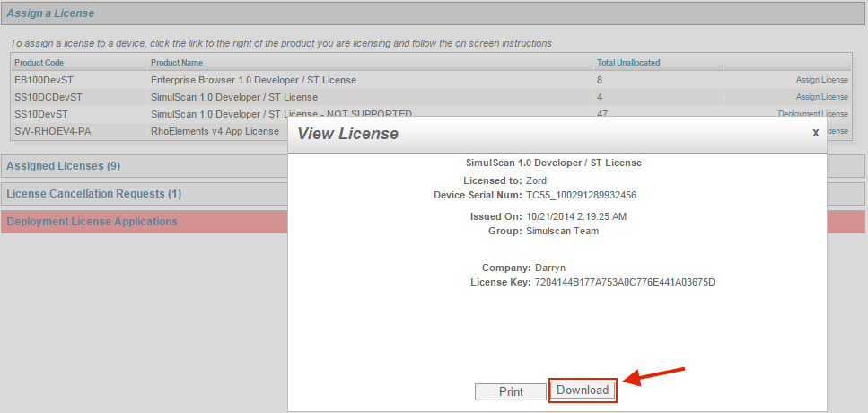868x413 pixels.
Task: Click the Company value Darryn
Action: (549, 268)
